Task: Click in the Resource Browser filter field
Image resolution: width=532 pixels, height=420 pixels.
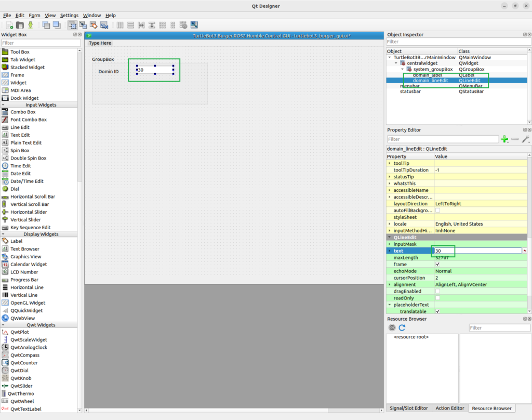Action: click(499, 327)
